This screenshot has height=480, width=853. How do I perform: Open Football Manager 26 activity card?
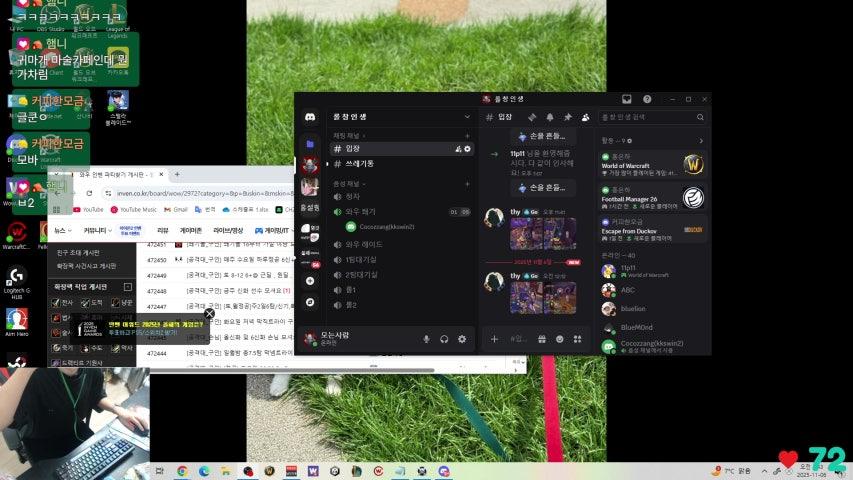(x=653, y=198)
